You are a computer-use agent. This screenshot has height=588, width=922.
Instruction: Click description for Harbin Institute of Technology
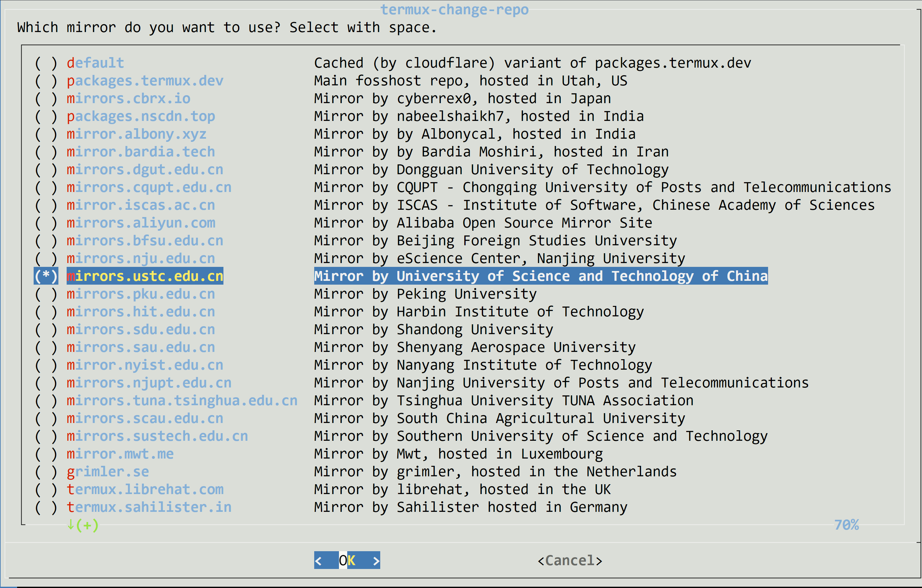click(x=479, y=312)
